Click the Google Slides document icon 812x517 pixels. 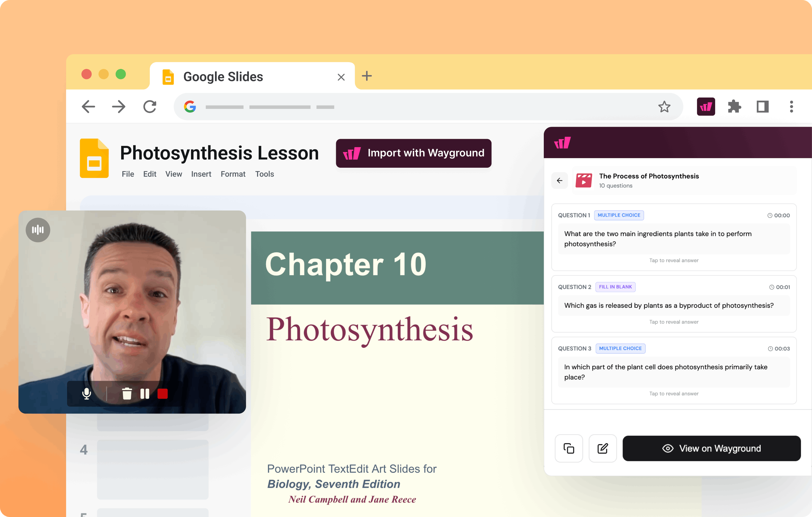tap(94, 158)
